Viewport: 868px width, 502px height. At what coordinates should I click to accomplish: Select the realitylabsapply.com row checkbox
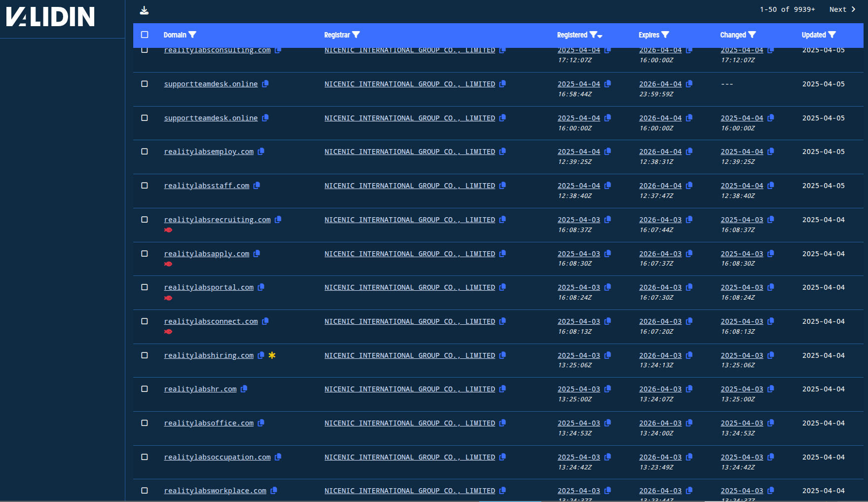click(x=145, y=254)
